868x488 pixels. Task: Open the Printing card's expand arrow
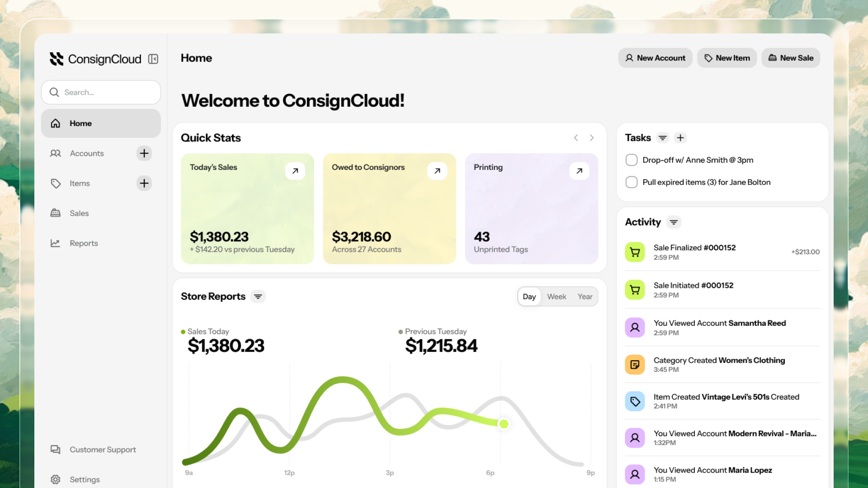tap(579, 171)
